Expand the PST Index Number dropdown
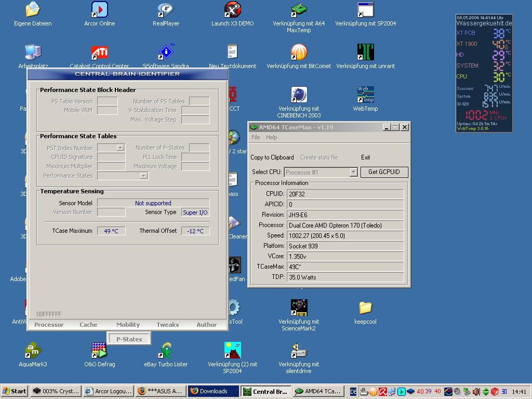The image size is (532, 399). pos(120,148)
